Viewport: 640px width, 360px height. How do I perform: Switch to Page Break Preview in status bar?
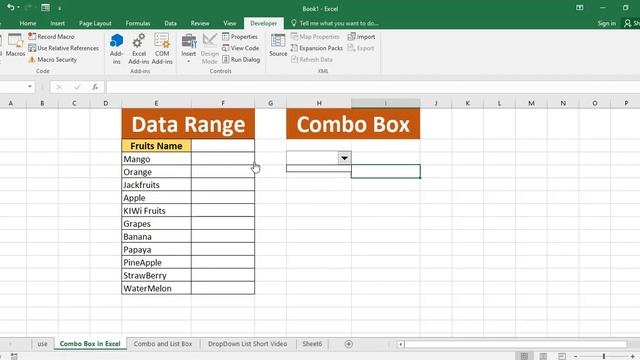[x=562, y=356]
